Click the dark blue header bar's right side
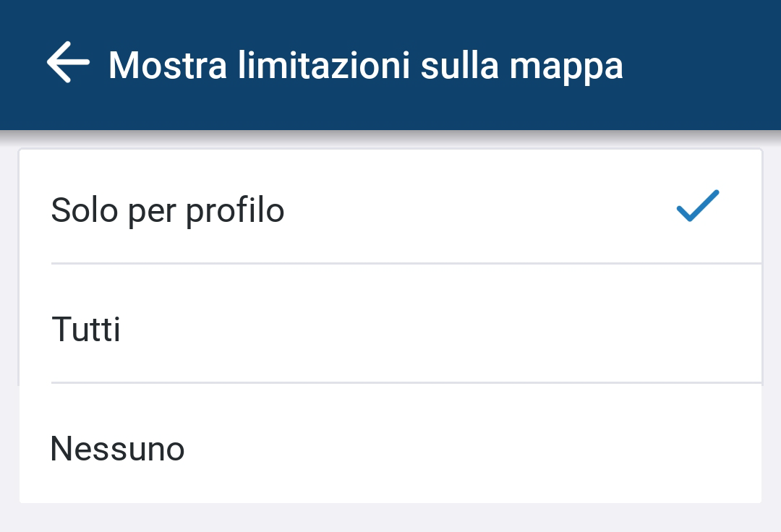The height and width of the screenshot is (532, 781). 709,65
